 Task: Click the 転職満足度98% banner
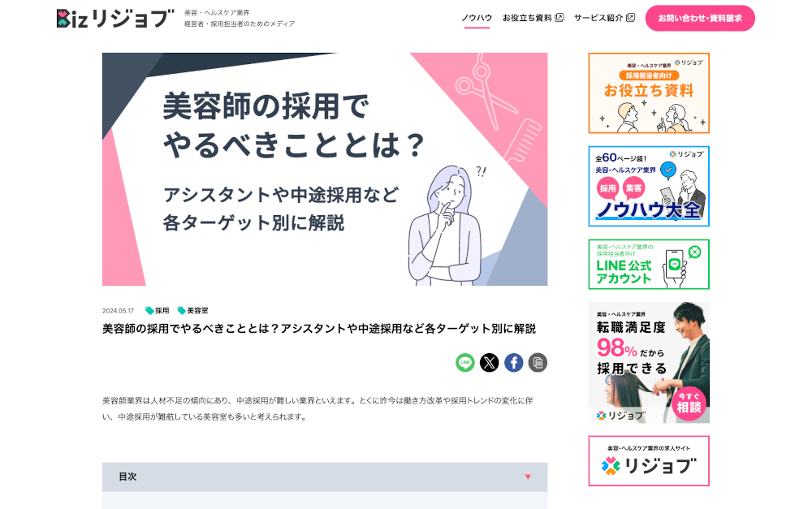[649, 362]
